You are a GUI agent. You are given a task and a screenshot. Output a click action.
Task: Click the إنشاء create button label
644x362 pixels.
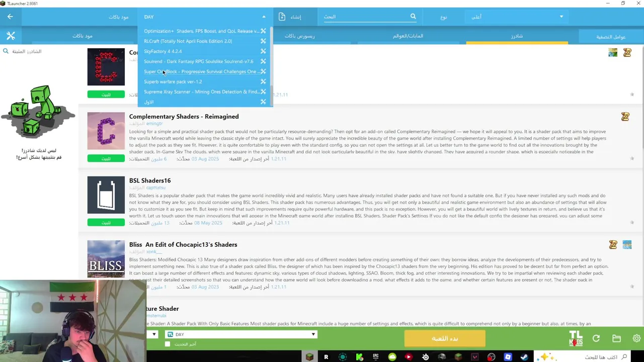coord(296,17)
